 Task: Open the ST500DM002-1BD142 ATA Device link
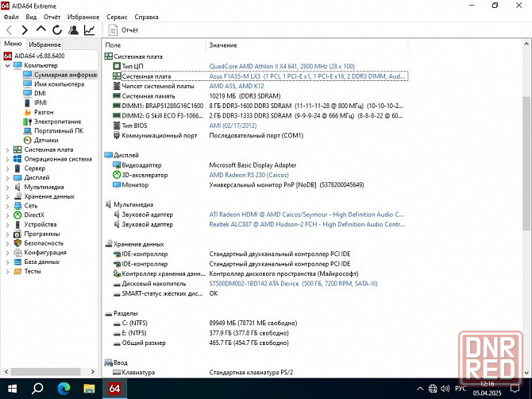point(293,284)
